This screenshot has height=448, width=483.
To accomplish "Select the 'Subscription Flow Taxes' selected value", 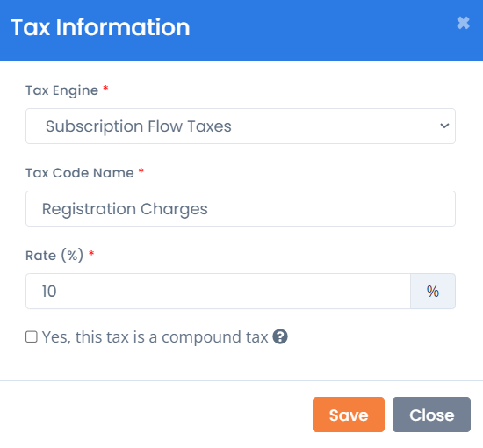I will 138,126.
